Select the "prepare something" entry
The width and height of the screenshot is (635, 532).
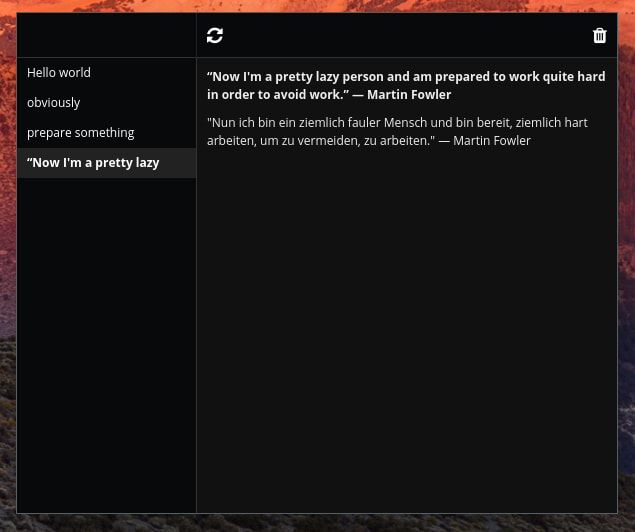pos(107,133)
